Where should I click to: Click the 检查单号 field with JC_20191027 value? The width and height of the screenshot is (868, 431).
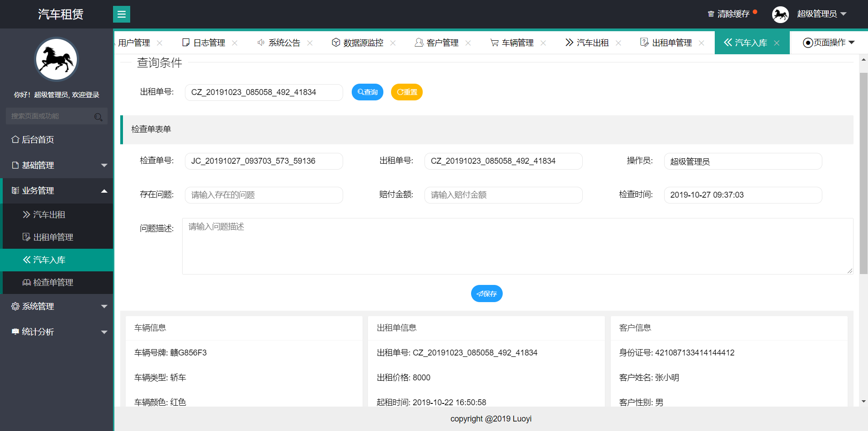click(264, 161)
